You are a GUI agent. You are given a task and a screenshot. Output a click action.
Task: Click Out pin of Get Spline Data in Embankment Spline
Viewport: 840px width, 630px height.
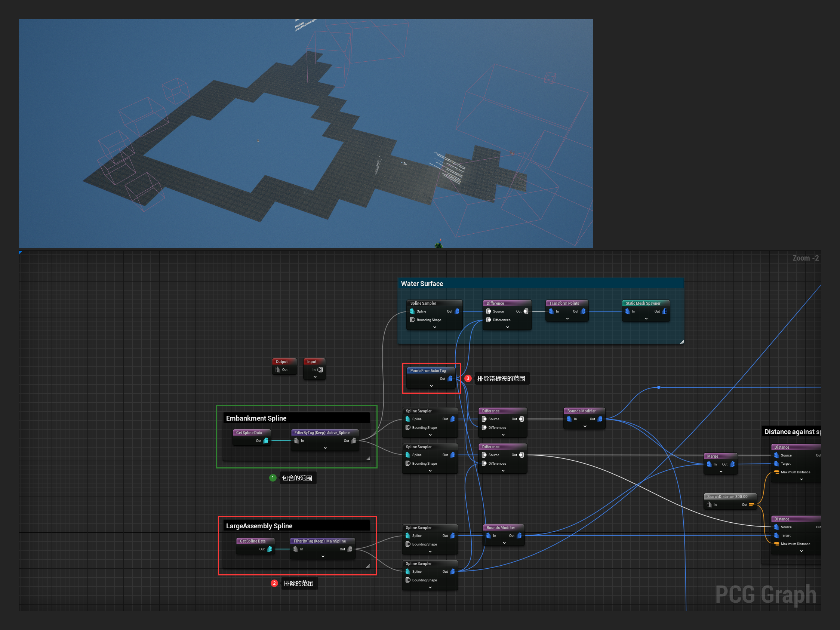266,440
